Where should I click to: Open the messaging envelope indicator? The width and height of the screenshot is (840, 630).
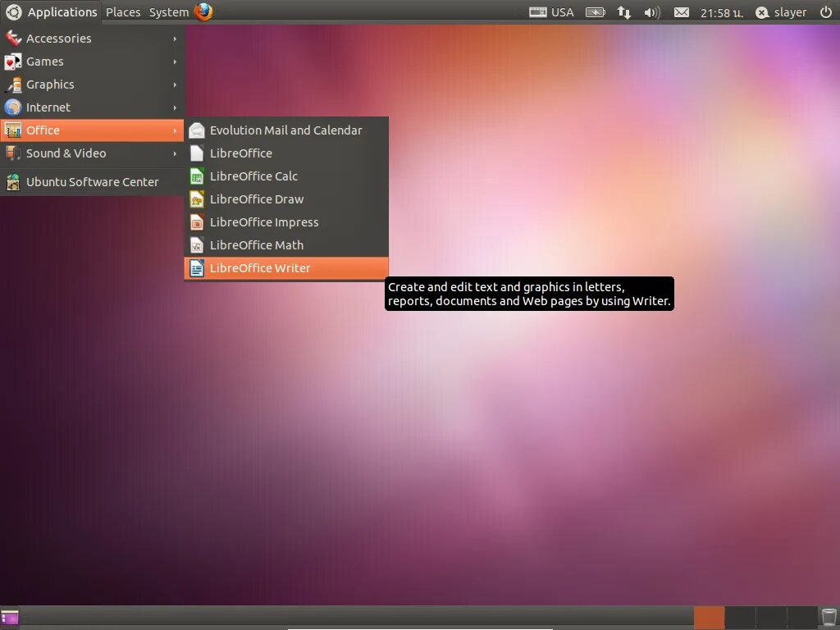pos(682,11)
